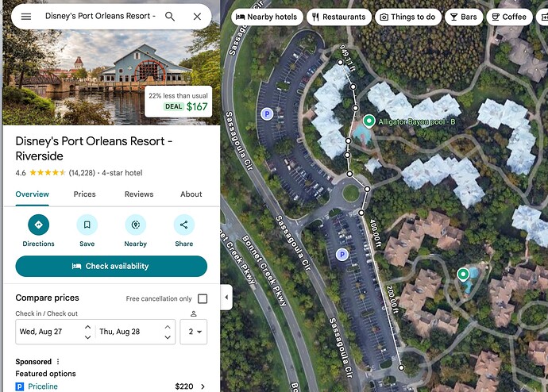
Task: Increase check-out date with up arrow
Action: [x=168, y=327]
